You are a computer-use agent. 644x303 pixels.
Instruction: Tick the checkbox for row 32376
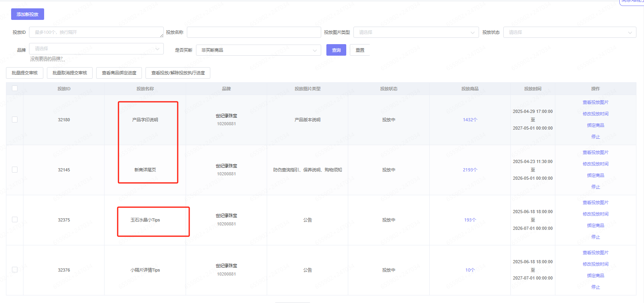15,270
